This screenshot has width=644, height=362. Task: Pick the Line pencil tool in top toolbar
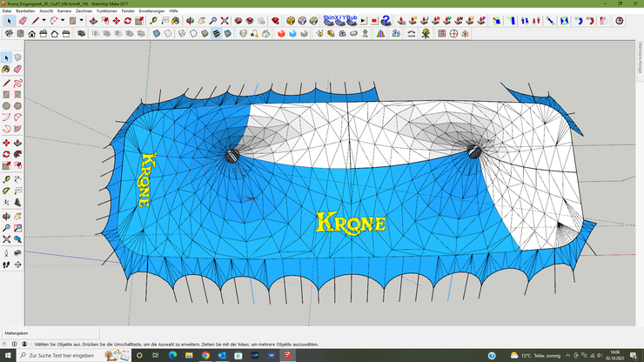point(36,21)
